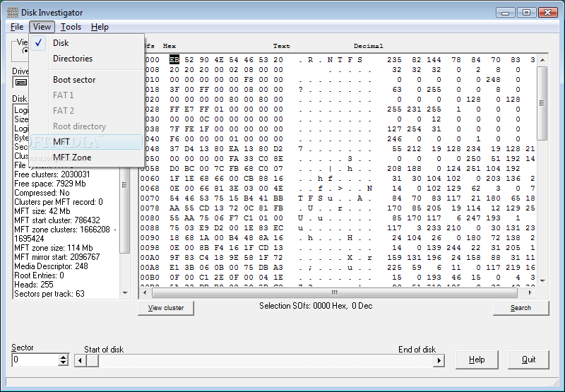Click 'Media Descriptor: 248' line

[x=51, y=266]
